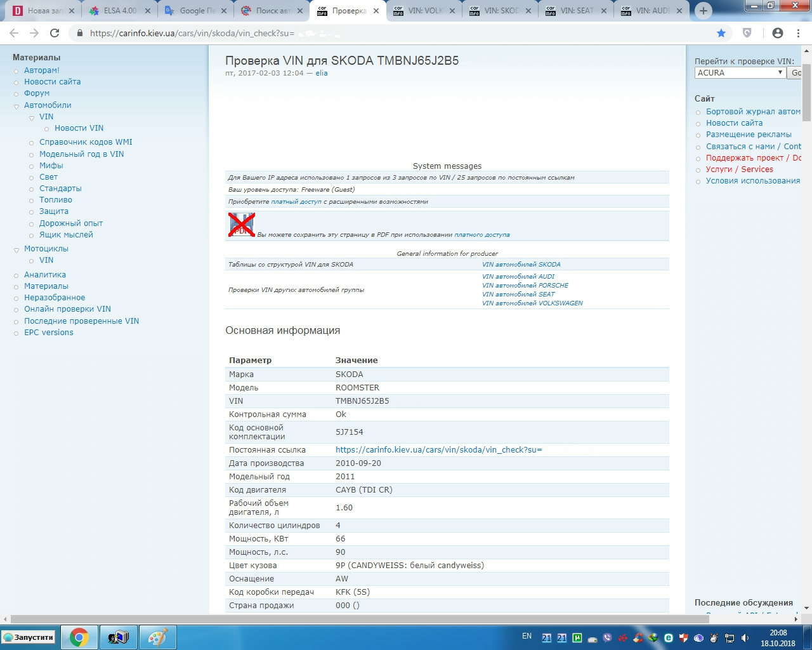Image resolution: width=812 pixels, height=650 pixels.
Task: Open the Paint app in taskbar
Action: [x=157, y=637]
